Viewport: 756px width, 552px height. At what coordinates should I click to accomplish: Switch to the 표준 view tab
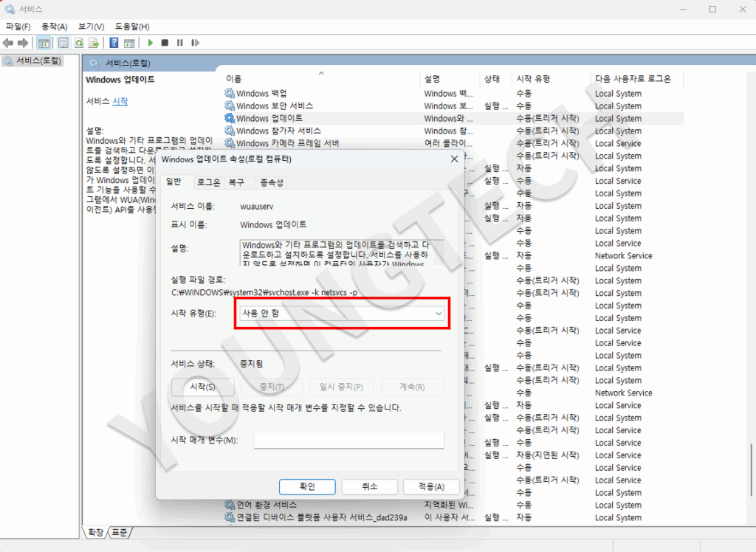click(x=120, y=532)
